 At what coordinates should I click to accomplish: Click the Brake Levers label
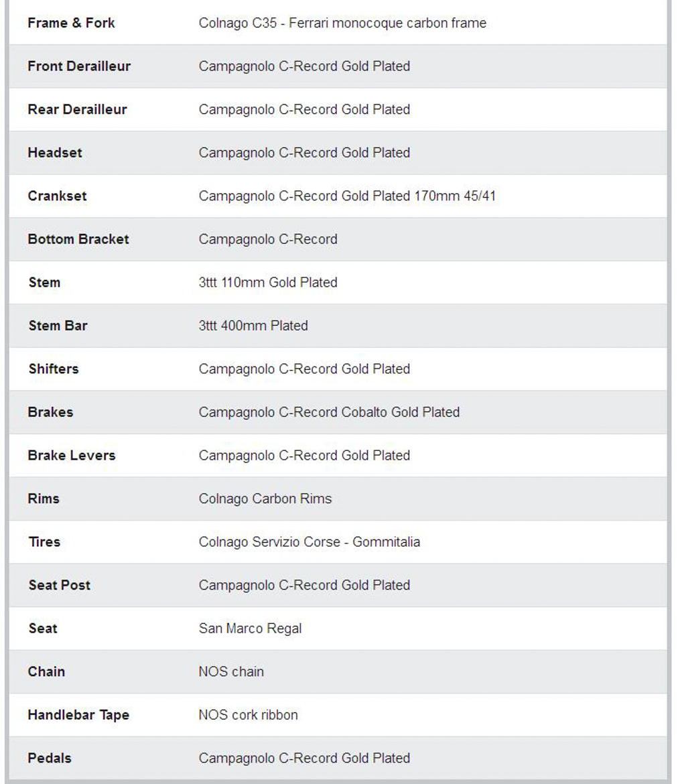click(72, 455)
